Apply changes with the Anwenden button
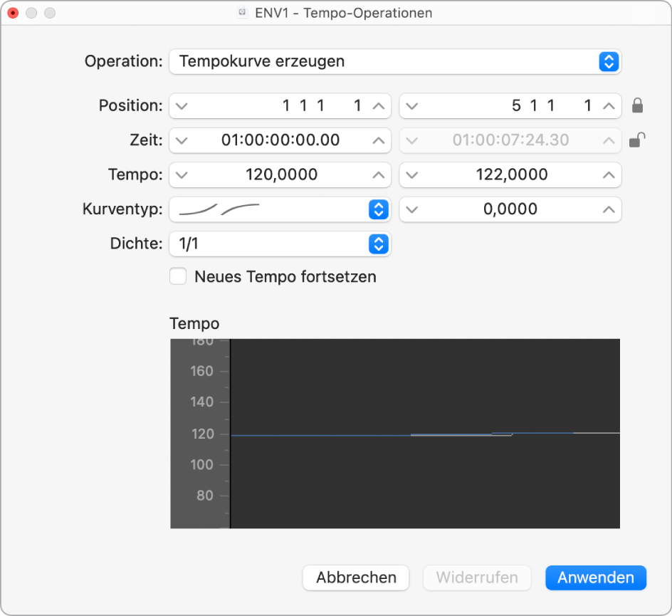 pyautogui.click(x=596, y=578)
